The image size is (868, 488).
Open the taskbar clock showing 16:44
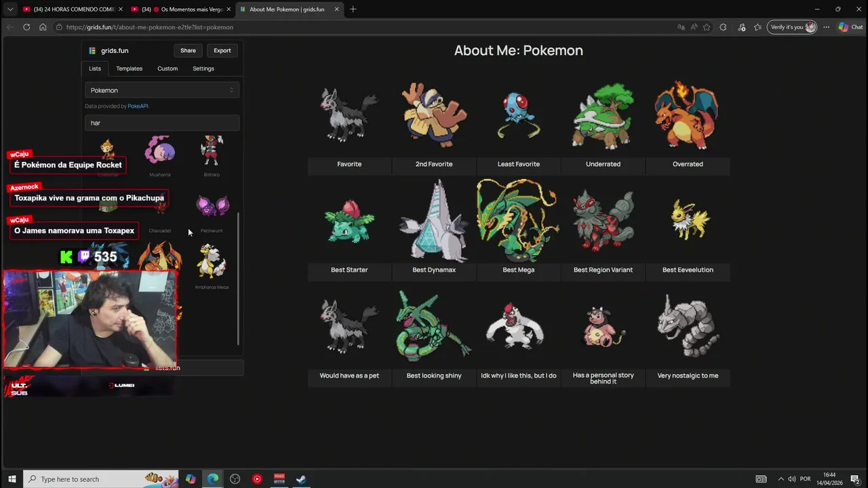(829, 479)
